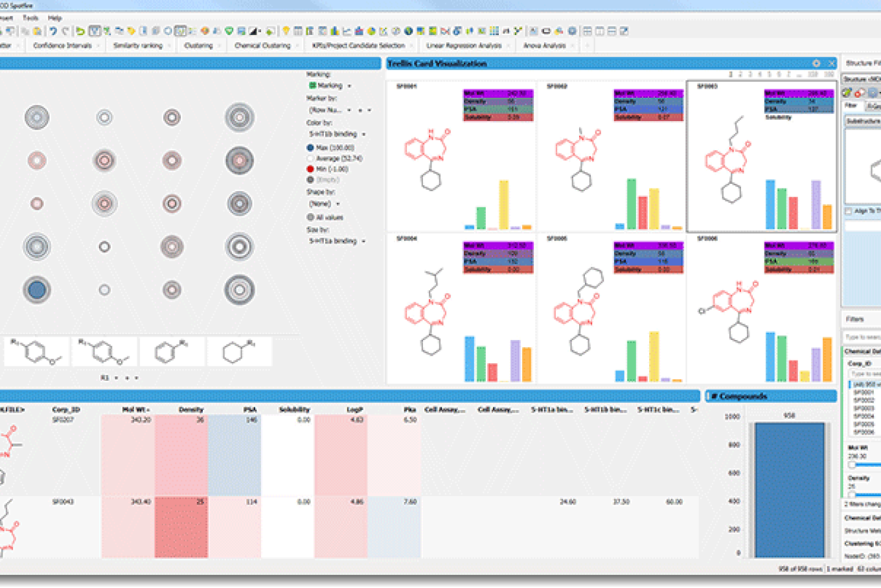Click the Undo arrow in the toolbar
Viewport: 881px width, 588px height.
pos(52,31)
